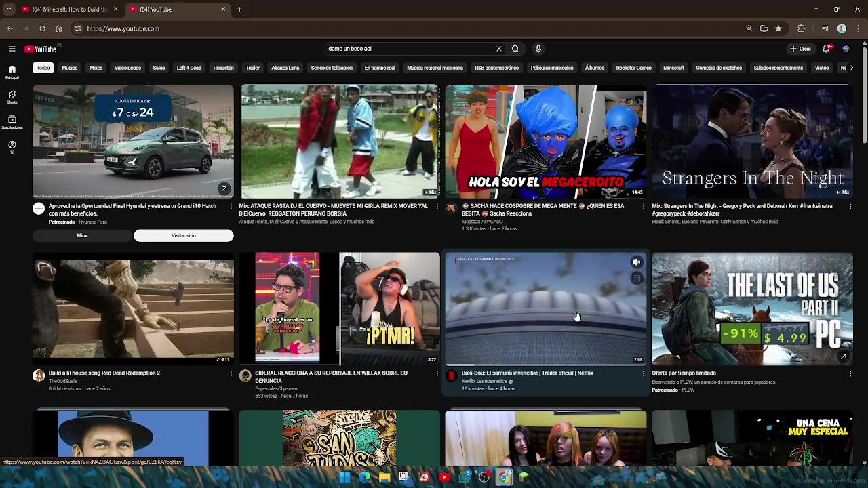Bookmark this page with the star

point(778,28)
